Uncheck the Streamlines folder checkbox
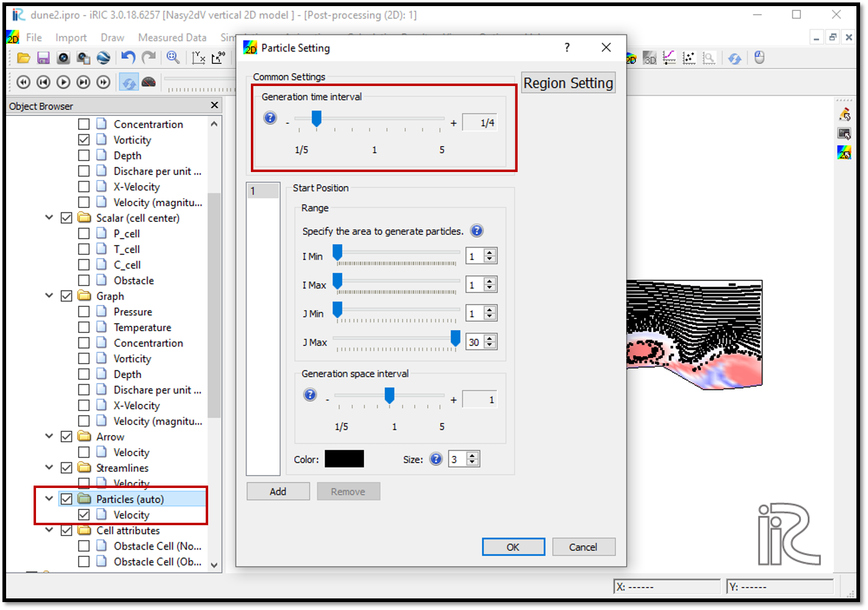 tap(67, 468)
